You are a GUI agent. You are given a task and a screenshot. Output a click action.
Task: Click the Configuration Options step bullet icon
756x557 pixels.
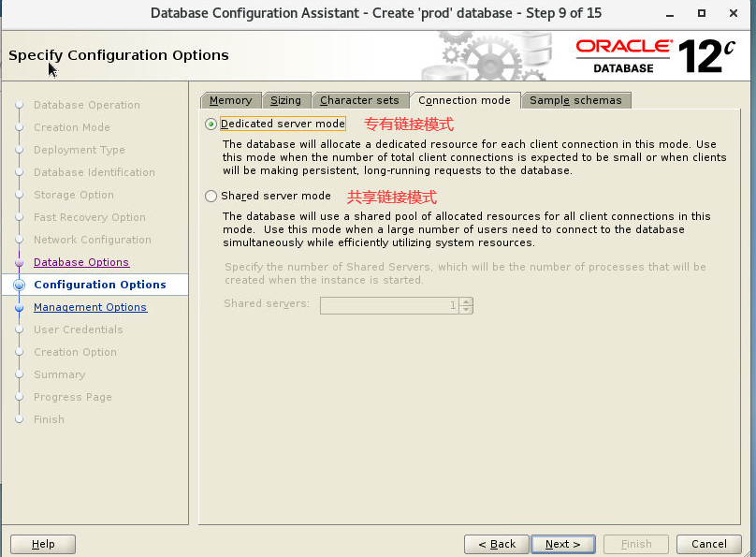pyautogui.click(x=20, y=285)
